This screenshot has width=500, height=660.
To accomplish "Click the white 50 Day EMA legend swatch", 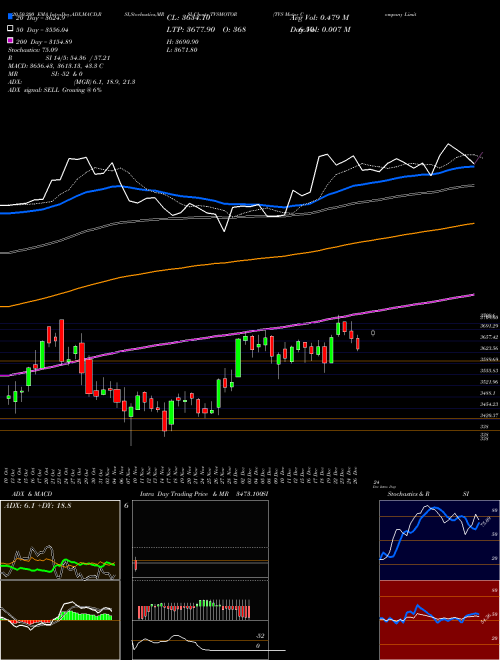I will pos(10,29).
